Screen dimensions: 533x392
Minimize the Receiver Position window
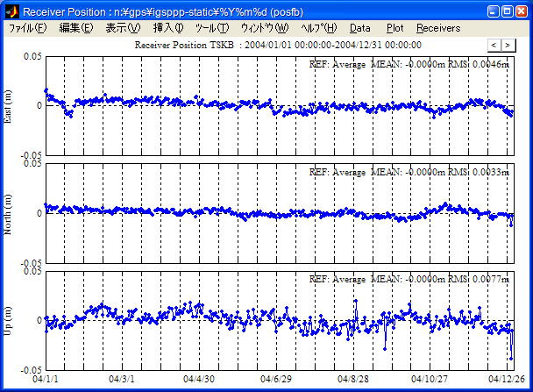493,11
